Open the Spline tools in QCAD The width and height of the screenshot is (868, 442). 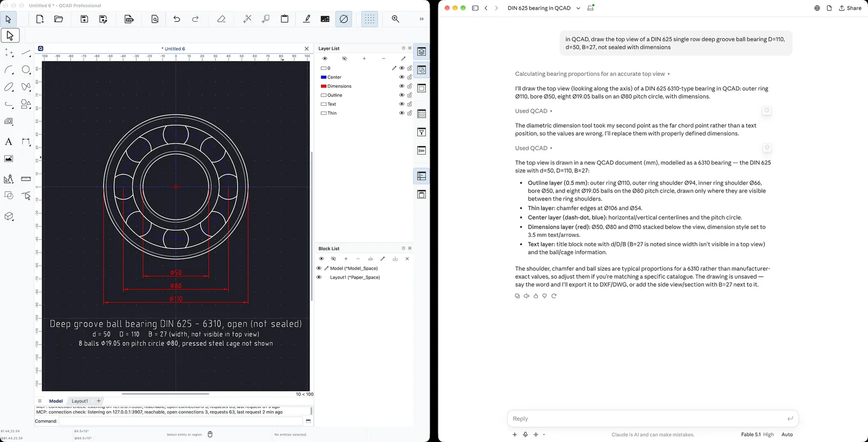[26, 87]
